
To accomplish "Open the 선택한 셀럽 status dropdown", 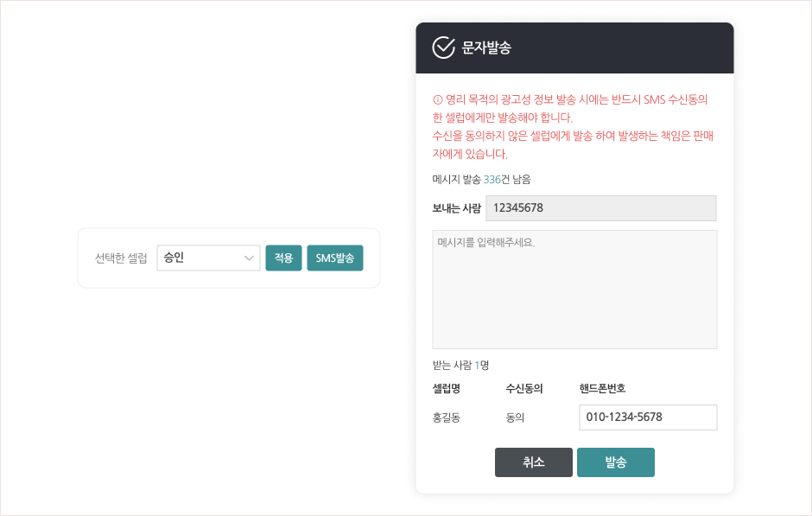I will (x=208, y=258).
